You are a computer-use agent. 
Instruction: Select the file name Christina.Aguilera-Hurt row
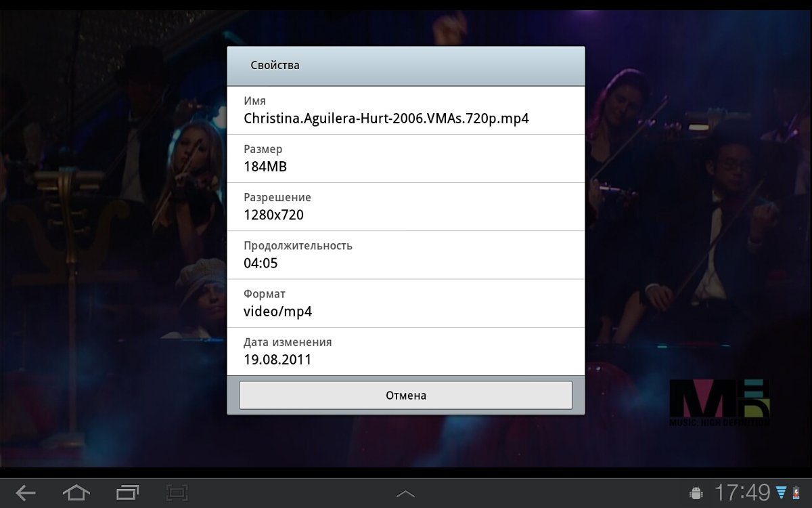coord(405,110)
